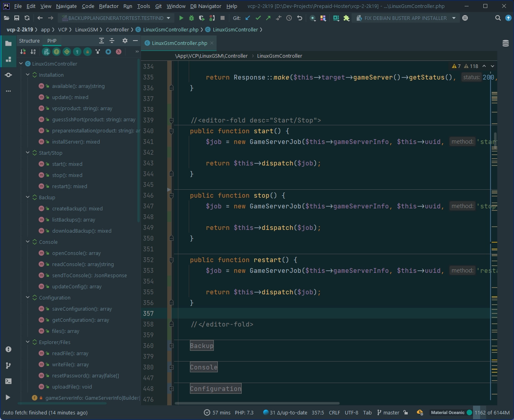Collapse the Installation group in Structure
The image size is (514, 420).
[x=28, y=75]
